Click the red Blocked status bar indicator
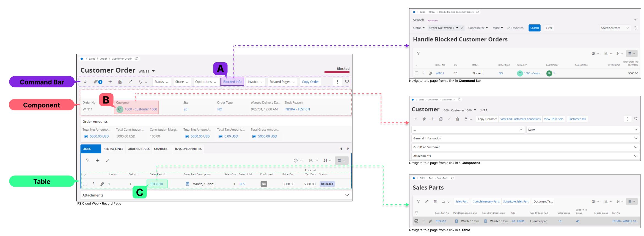The height and width of the screenshot is (236, 644). (x=337, y=72)
